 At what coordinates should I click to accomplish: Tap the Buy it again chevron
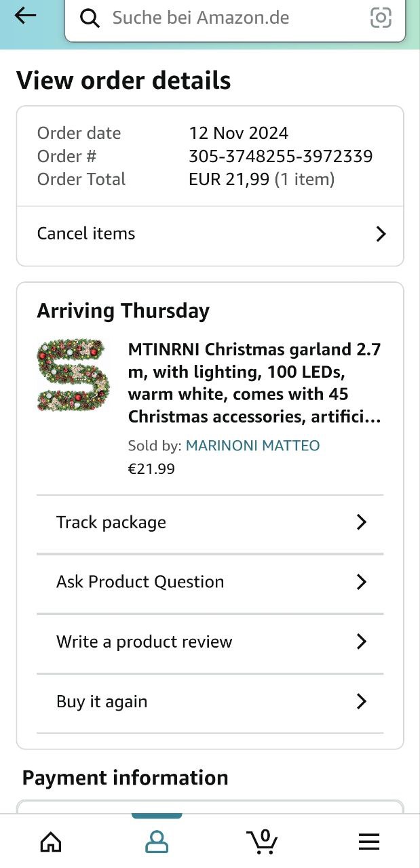tap(362, 701)
